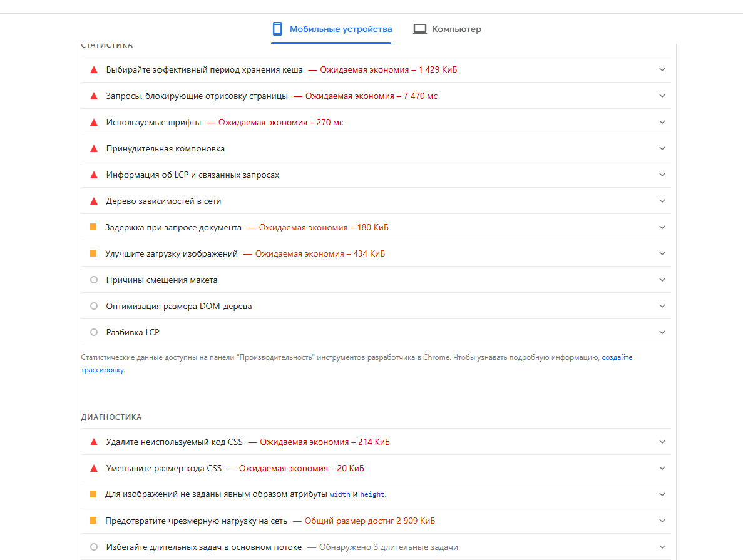Click red triangle icon beside Уменьшите размер кода CSS
743x560 pixels.
[94, 468]
